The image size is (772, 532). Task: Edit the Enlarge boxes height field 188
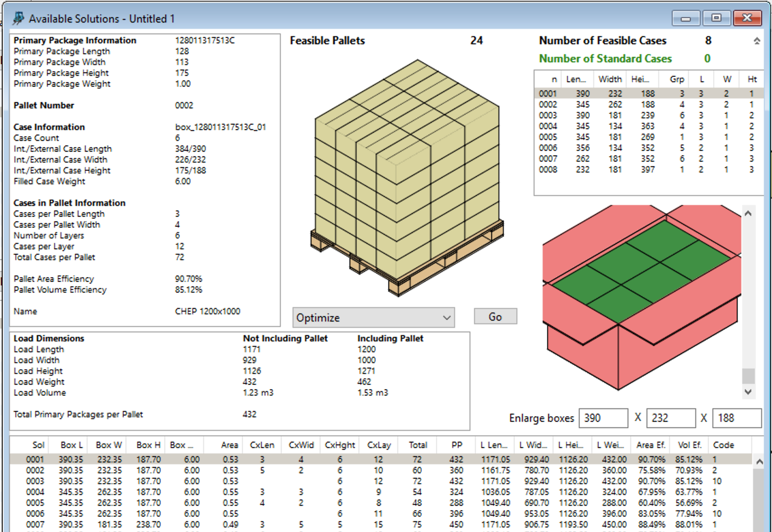coord(737,418)
